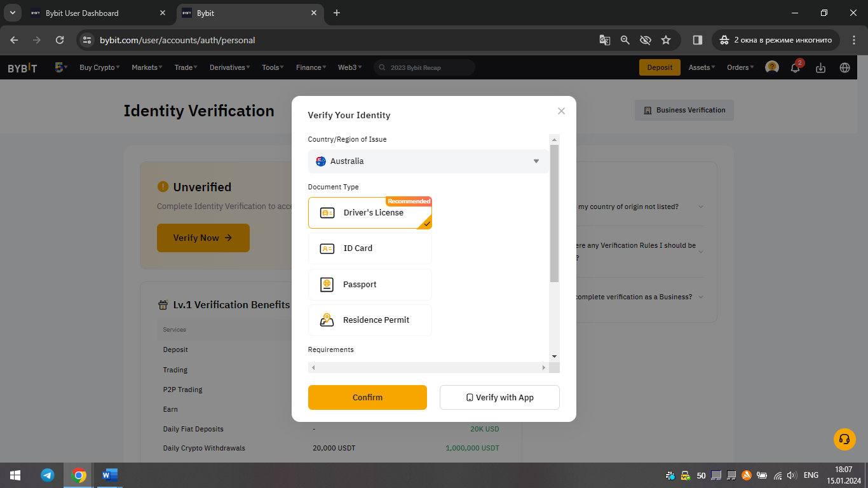Open the support headset chat button
868x488 pixels.
844,439
